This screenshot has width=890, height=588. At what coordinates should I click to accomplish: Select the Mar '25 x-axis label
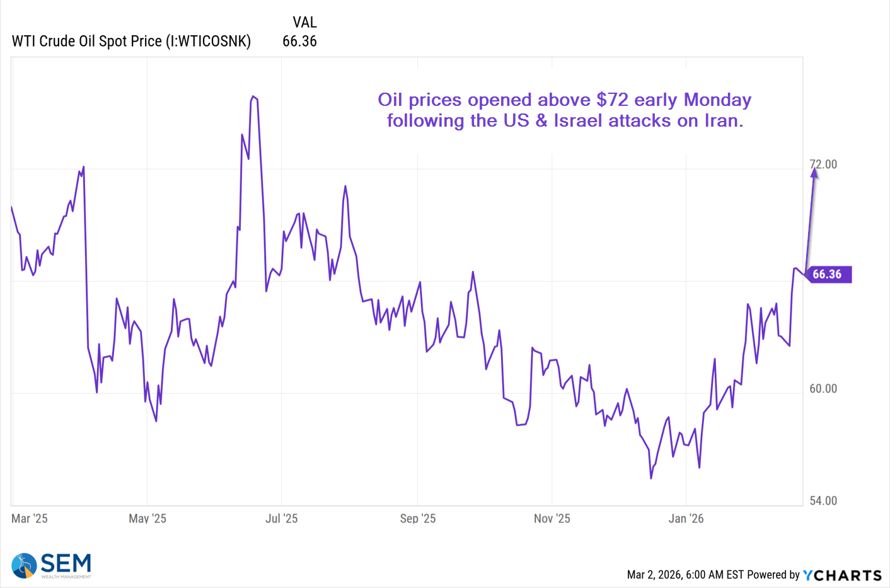(x=30, y=519)
